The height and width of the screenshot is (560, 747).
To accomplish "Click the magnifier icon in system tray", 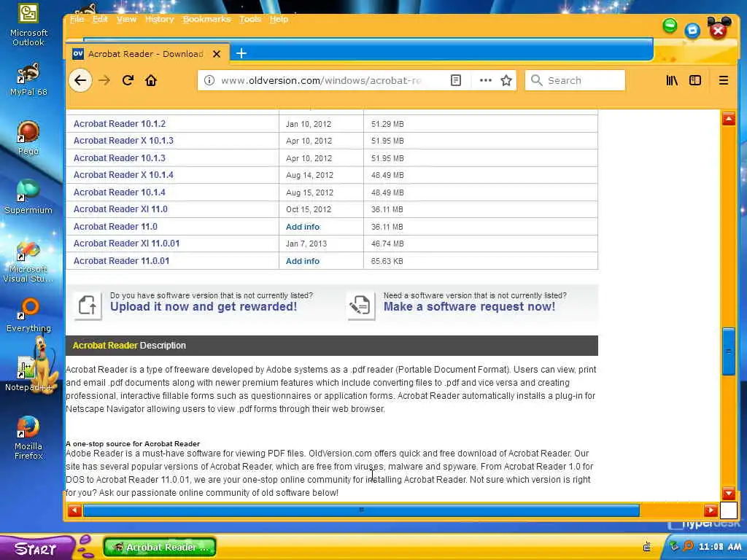I will click(688, 546).
